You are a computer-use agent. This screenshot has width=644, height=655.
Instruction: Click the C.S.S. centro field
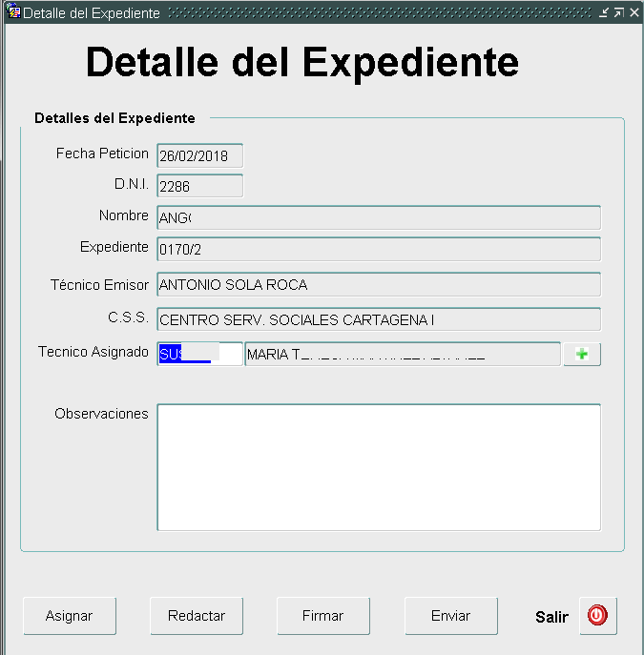point(378,319)
